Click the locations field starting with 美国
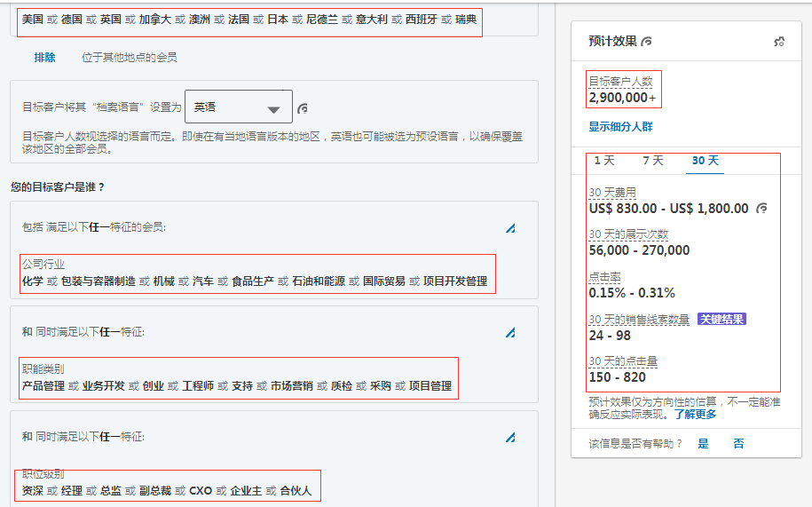The width and height of the screenshot is (812, 507). tap(248, 19)
